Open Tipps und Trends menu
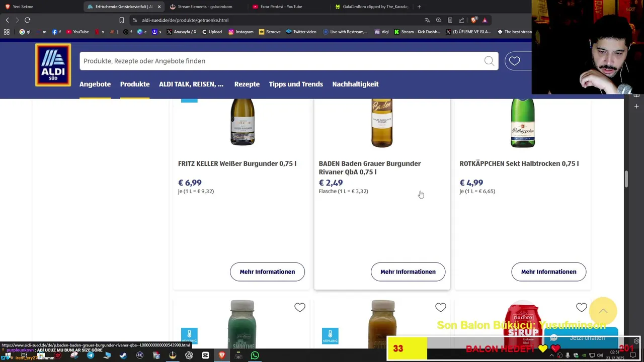This screenshot has height=362, width=644. pyautogui.click(x=296, y=84)
